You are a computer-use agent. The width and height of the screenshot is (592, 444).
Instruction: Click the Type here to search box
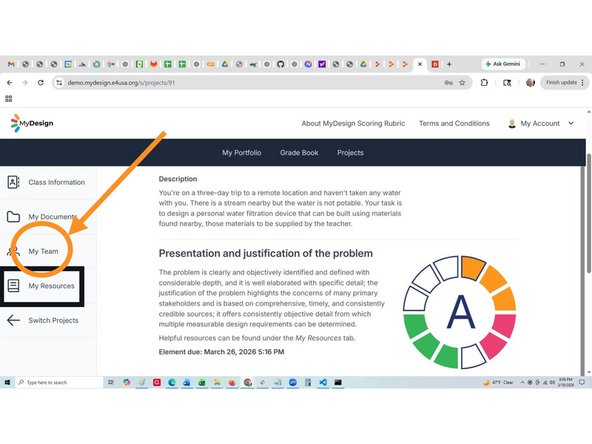tap(59, 382)
